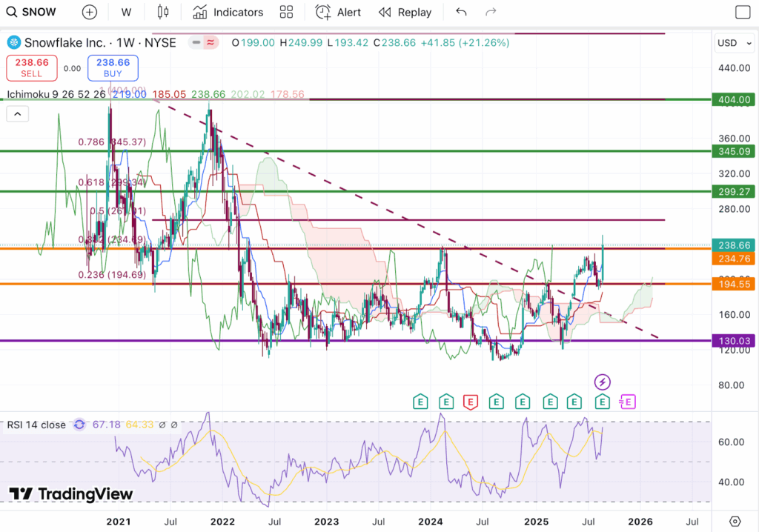Click the compare or add symbol plus icon

point(89,12)
